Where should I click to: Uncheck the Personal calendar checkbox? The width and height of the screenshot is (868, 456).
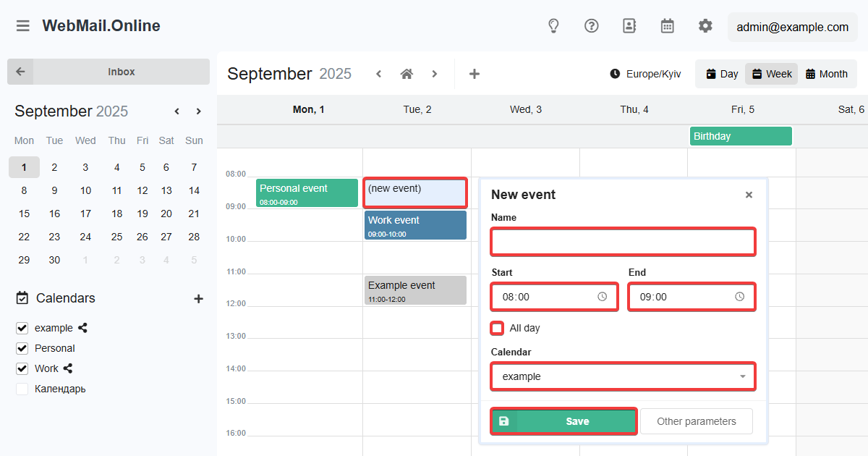[22, 348]
